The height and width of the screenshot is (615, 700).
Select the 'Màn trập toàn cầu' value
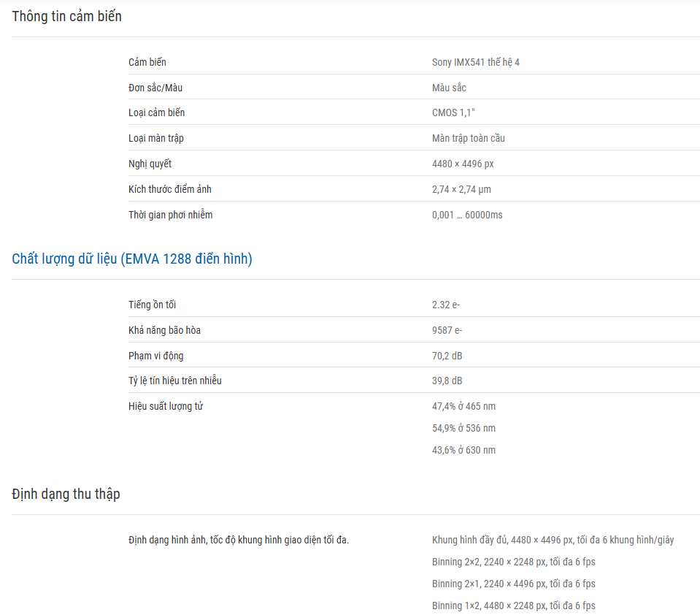[469, 138]
